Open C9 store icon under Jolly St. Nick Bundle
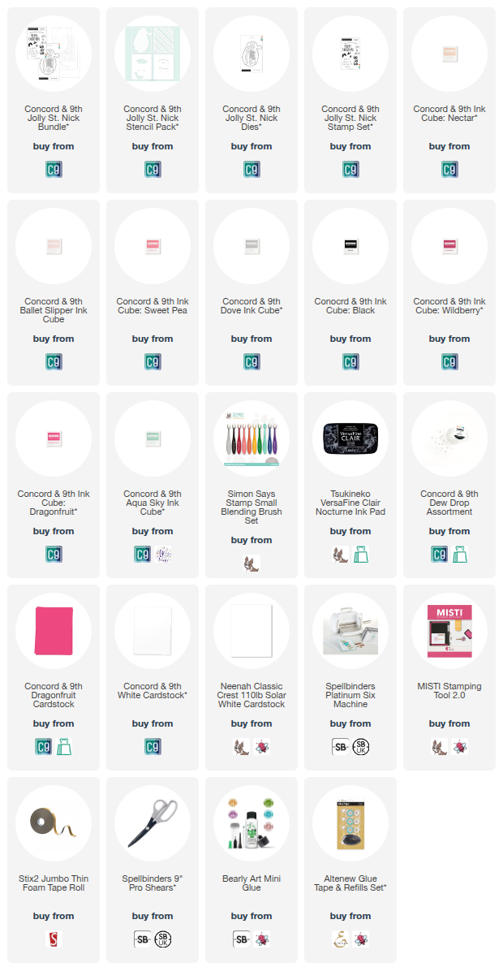 [x=54, y=170]
